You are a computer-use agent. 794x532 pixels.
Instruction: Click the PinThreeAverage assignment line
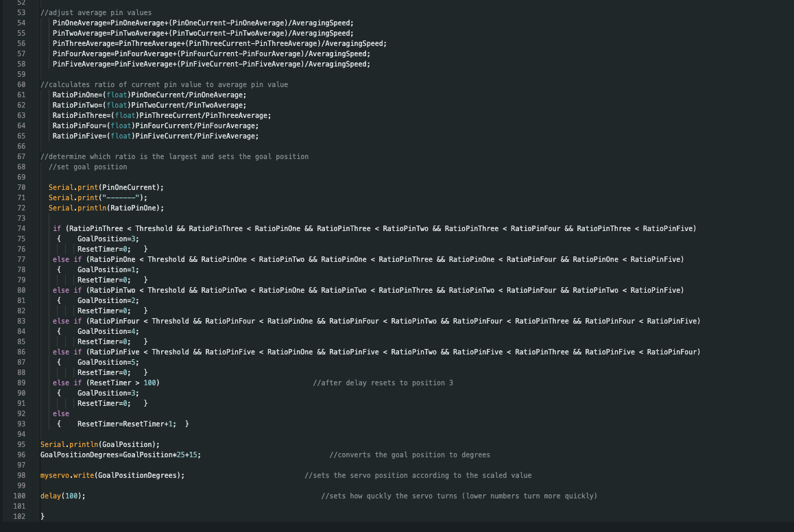(219, 43)
